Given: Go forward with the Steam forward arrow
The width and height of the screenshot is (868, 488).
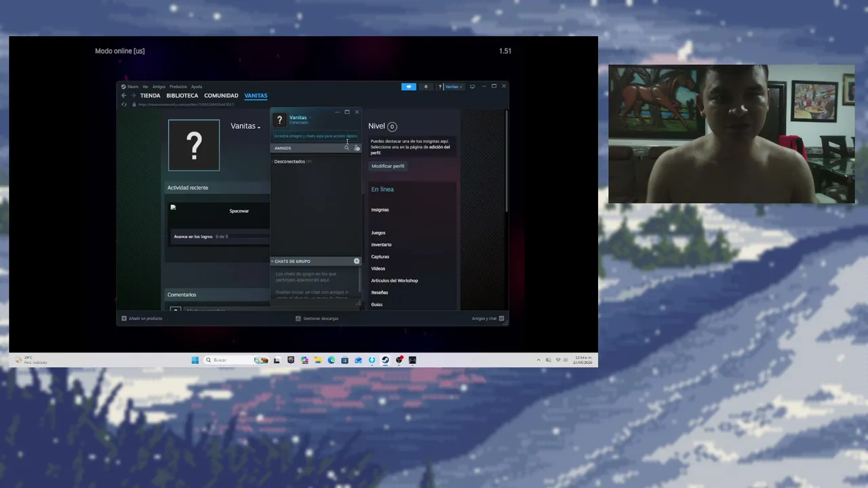Looking at the screenshot, I should (133, 96).
